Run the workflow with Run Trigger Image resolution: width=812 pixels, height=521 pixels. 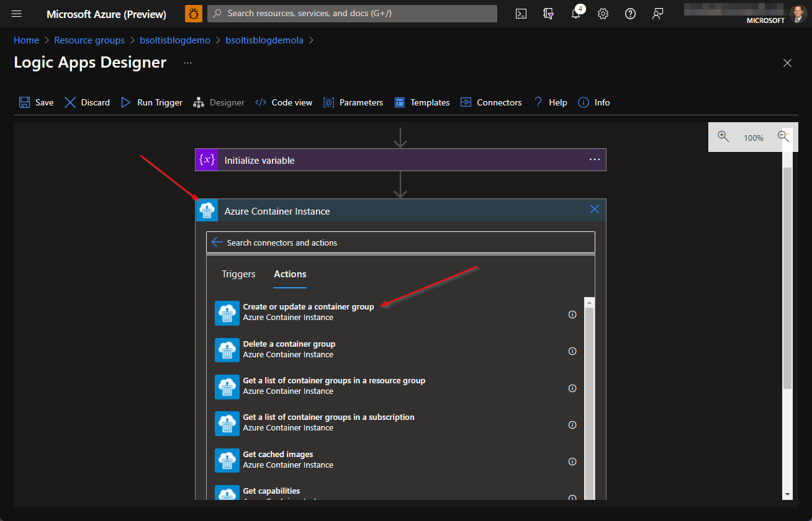[151, 102]
